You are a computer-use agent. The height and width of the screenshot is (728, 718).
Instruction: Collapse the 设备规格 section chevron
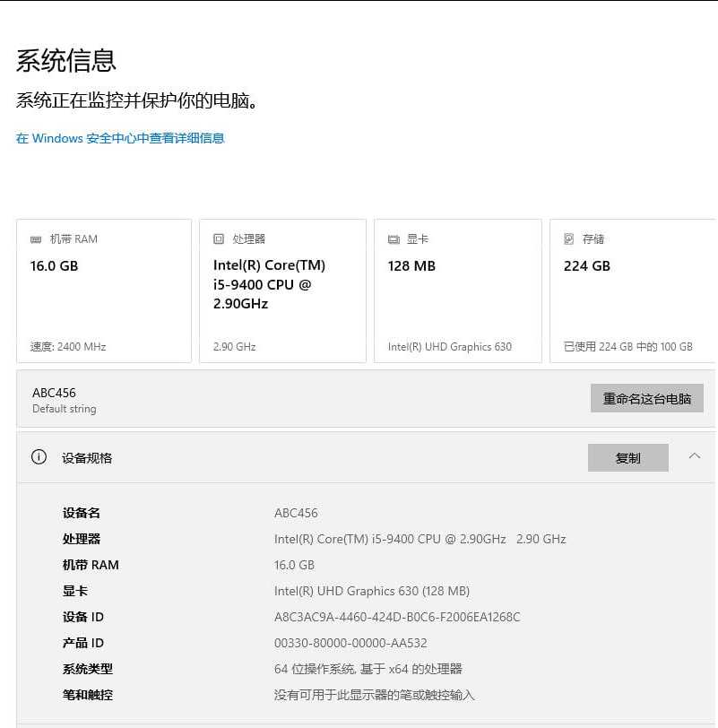(x=695, y=456)
